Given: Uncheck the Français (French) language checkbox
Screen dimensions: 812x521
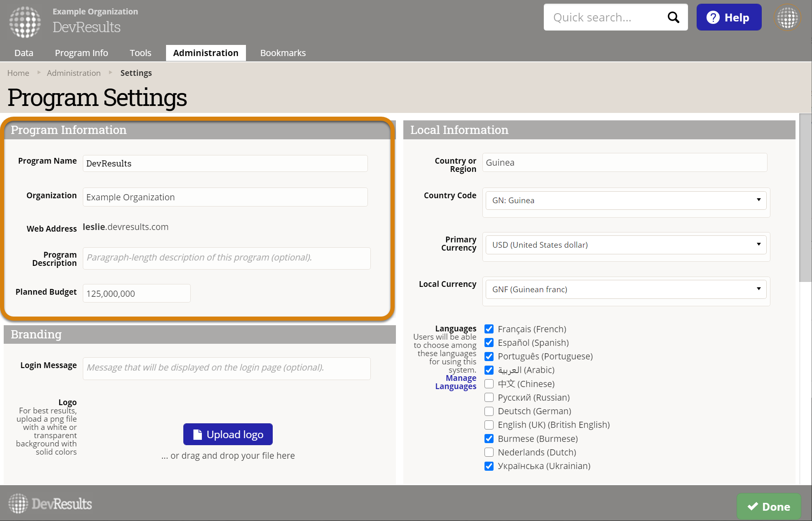Looking at the screenshot, I should click(489, 329).
